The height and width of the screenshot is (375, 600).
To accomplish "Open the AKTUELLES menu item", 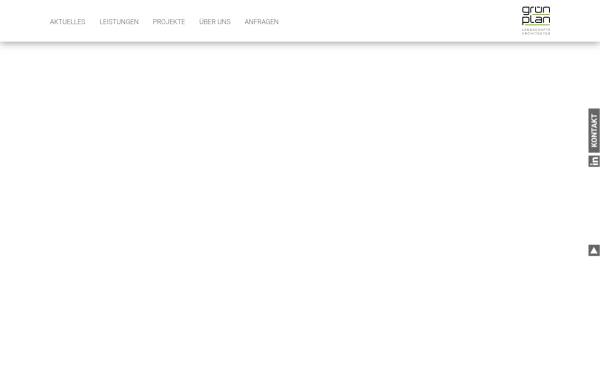I will [67, 22].
